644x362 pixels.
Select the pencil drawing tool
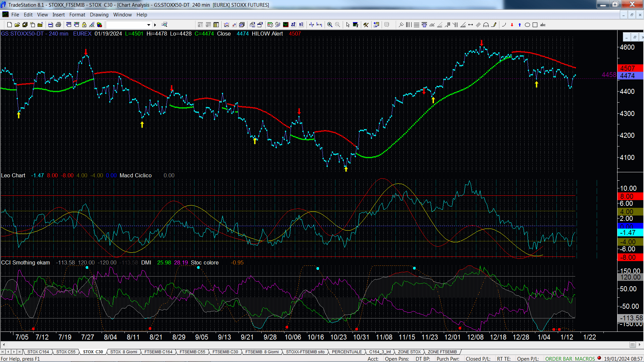tap(494, 25)
